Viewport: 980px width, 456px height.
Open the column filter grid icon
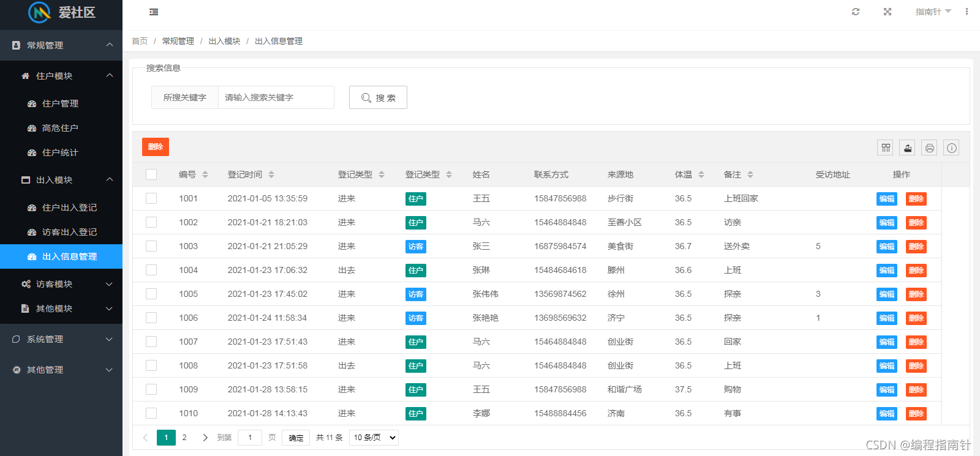(x=886, y=148)
